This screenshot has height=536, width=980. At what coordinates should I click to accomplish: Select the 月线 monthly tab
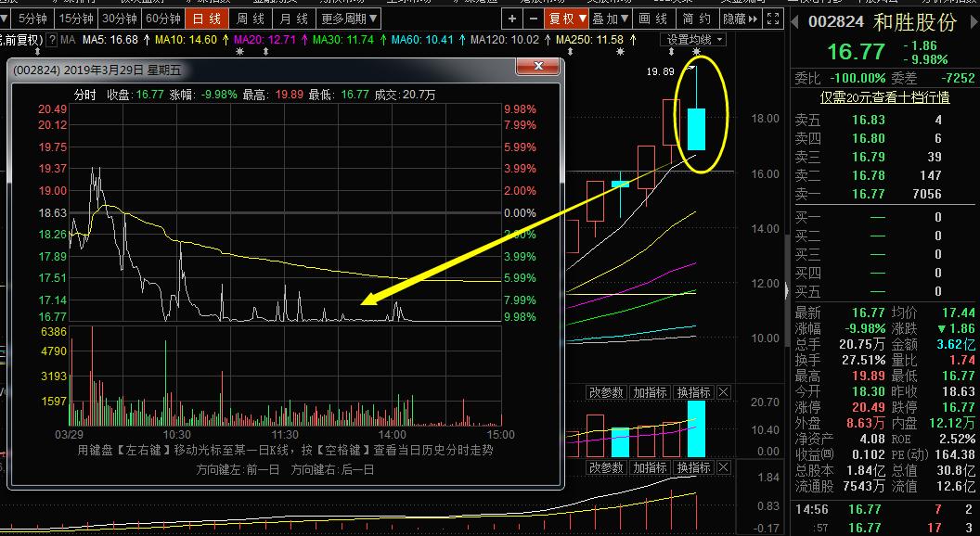point(294,19)
